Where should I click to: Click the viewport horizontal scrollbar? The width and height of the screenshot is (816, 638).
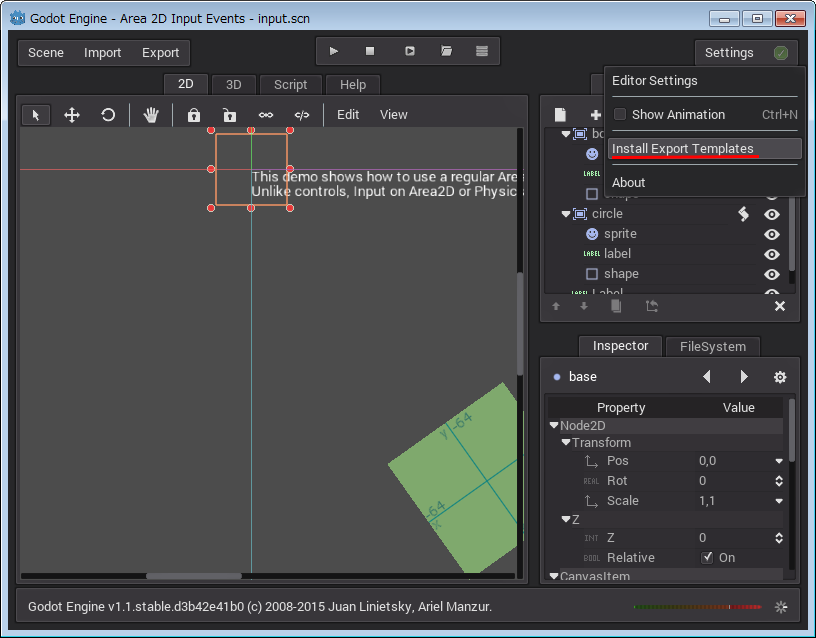click(194, 576)
